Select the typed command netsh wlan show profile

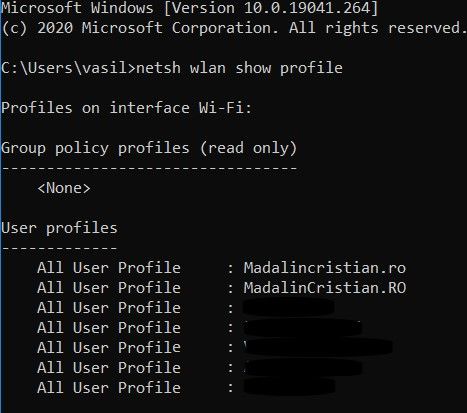coord(239,68)
